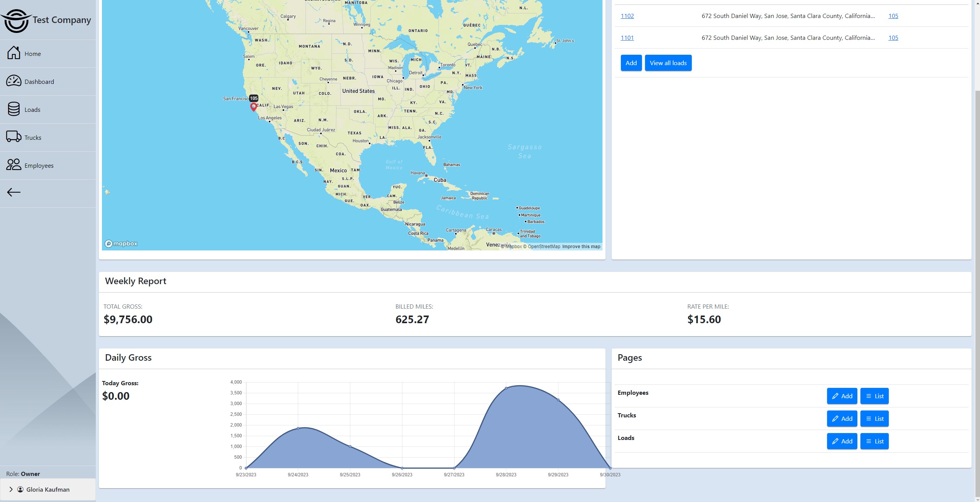Open Employees people icon
980x502 pixels.
(x=14, y=165)
